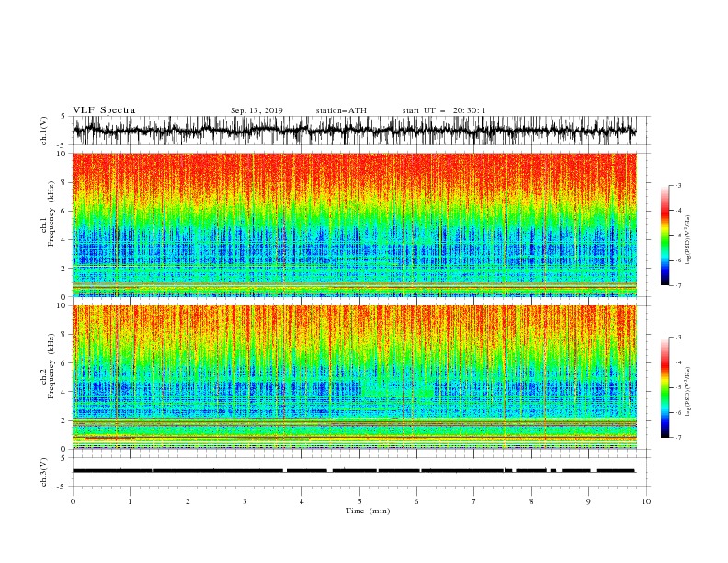This screenshot has width=728, height=563.
Task: Click the "station=ATH" header label
Action: pyautogui.click(x=341, y=110)
